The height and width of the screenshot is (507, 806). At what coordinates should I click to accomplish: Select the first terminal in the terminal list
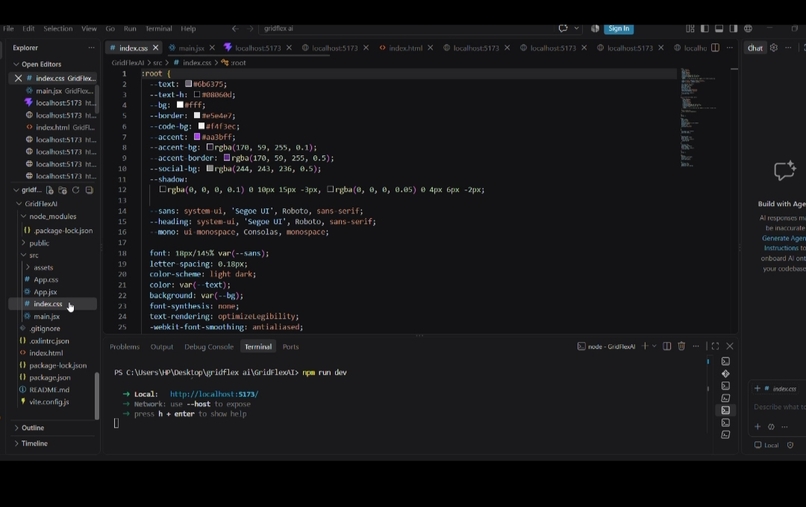tap(725, 361)
